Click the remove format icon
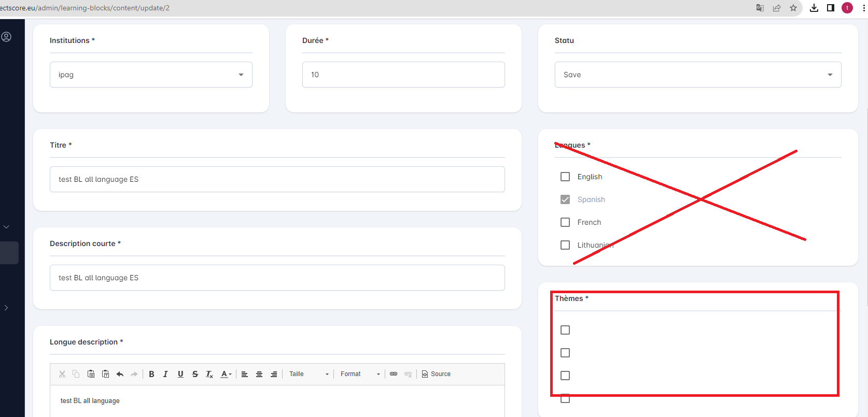This screenshot has width=868, height=417. coord(209,374)
